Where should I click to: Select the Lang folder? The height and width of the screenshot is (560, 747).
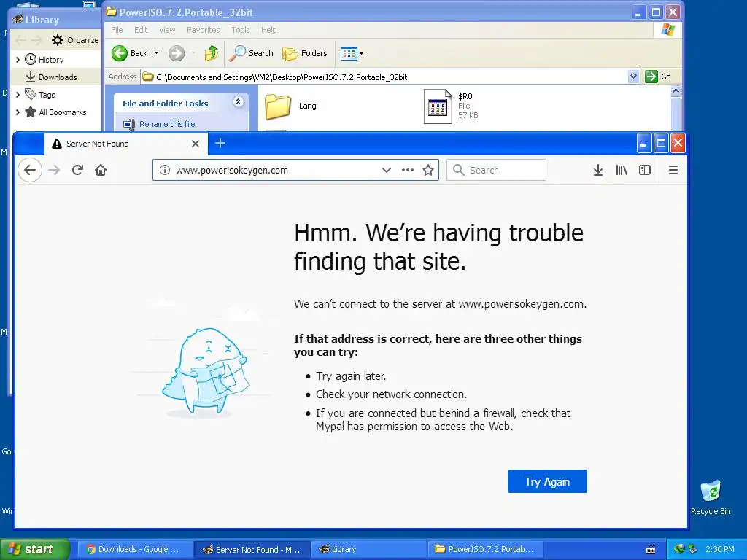[290, 106]
